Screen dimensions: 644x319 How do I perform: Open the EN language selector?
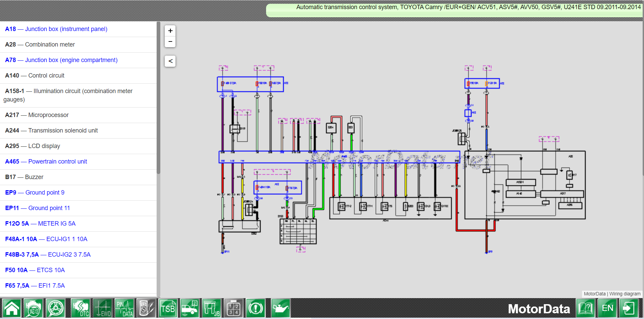tap(608, 308)
